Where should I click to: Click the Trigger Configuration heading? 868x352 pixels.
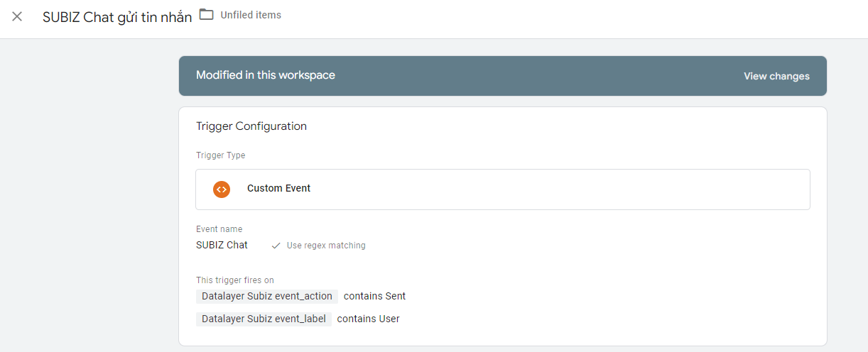[251, 126]
